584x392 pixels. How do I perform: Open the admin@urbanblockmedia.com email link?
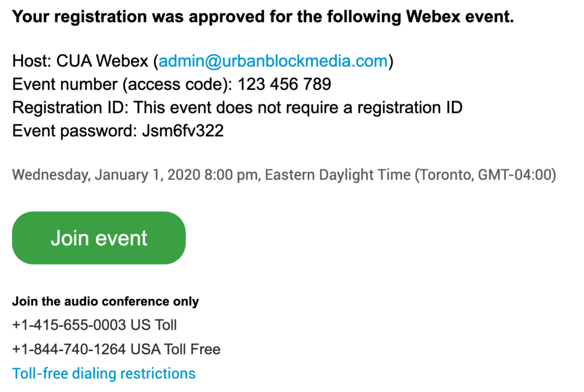pyautogui.click(x=273, y=61)
